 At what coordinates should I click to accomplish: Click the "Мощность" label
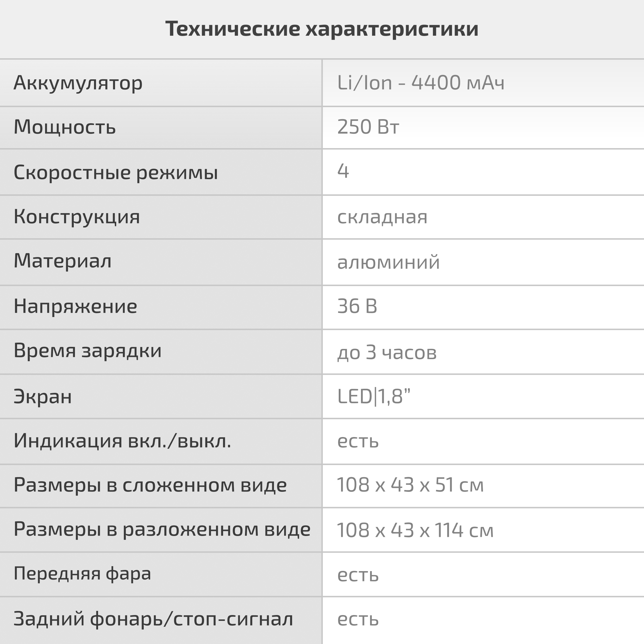point(65,127)
